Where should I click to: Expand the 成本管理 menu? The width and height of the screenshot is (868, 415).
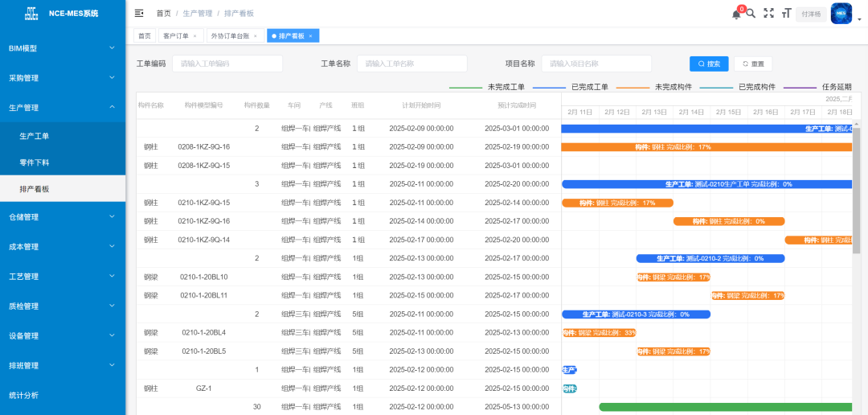[x=63, y=247]
